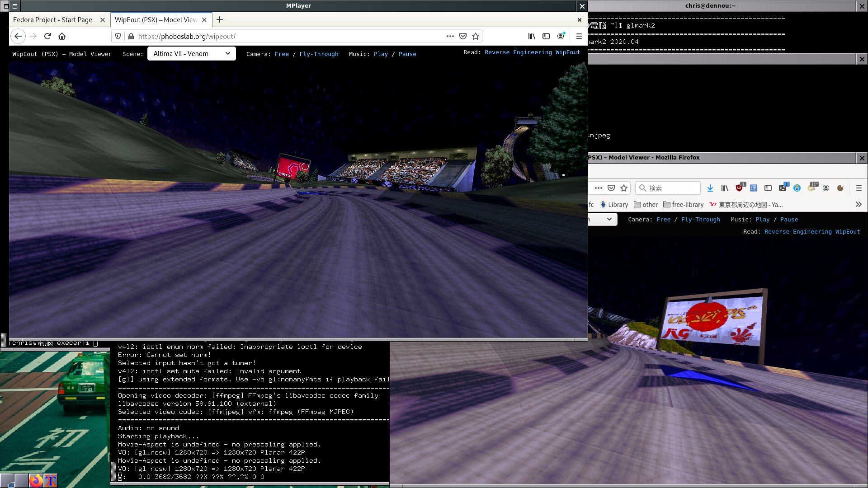Open Firefox account icon in left browser
868x488 pixels.
pyautogui.click(x=561, y=36)
